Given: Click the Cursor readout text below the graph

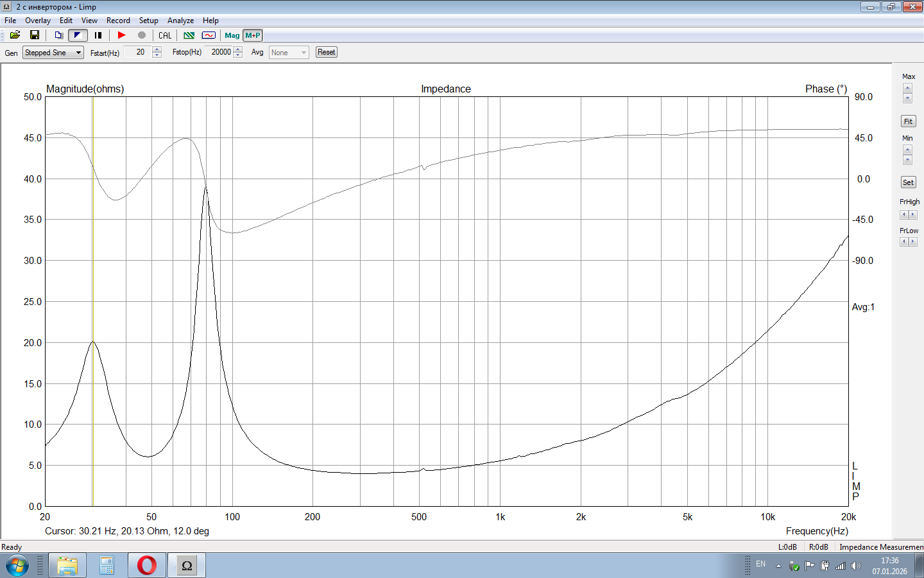Looking at the screenshot, I should (127, 531).
